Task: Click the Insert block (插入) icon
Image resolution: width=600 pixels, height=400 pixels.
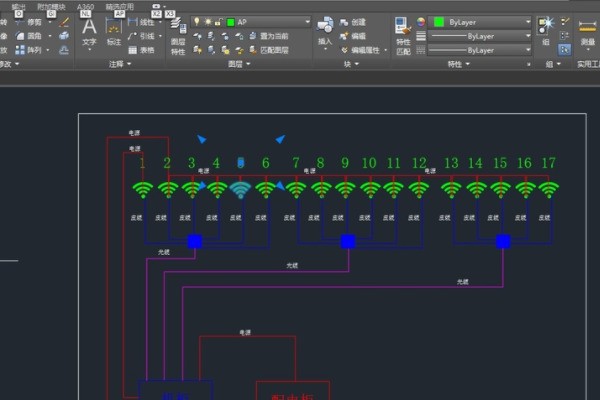Action: [325, 28]
